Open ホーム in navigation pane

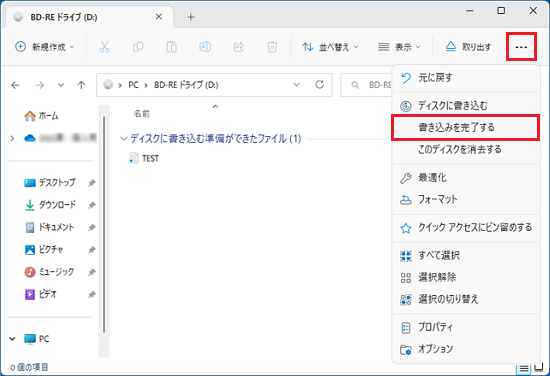point(41,116)
